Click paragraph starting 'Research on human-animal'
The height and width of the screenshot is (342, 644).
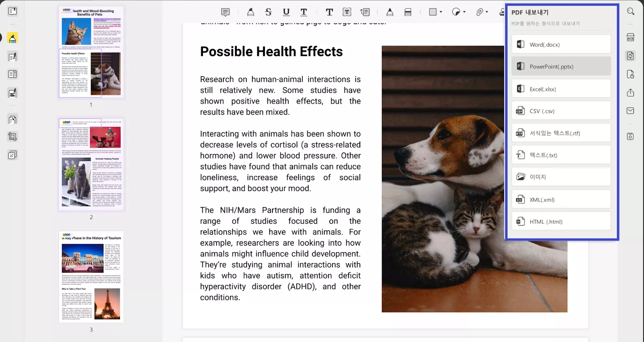280,95
